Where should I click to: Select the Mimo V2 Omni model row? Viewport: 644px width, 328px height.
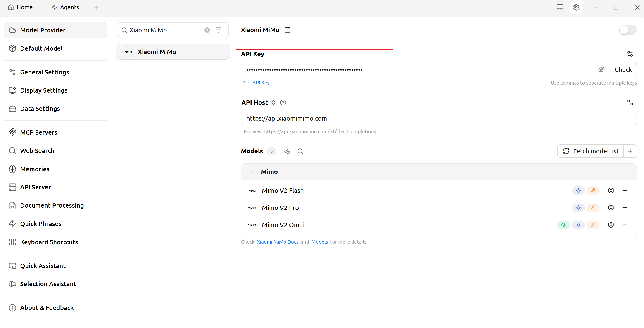pyautogui.click(x=439, y=225)
